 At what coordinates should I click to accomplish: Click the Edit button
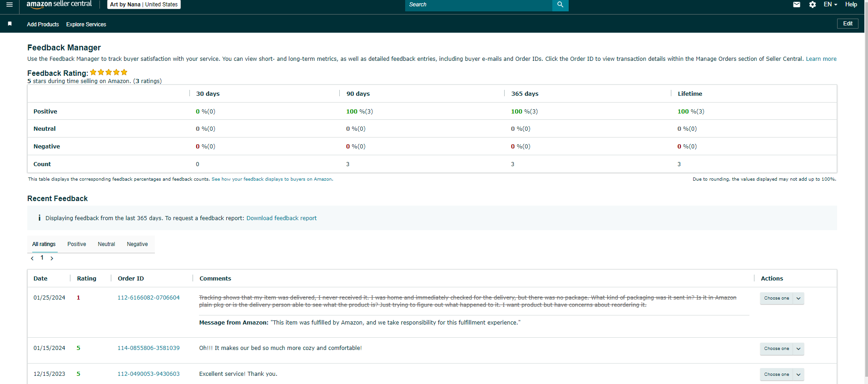848,24
